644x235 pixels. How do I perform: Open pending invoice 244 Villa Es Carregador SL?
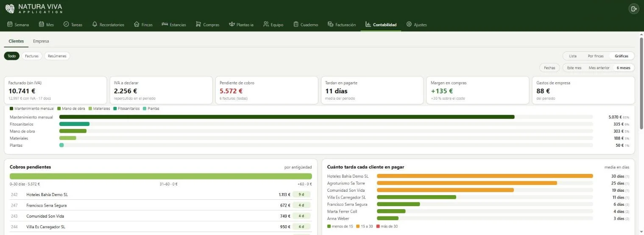[161, 227]
